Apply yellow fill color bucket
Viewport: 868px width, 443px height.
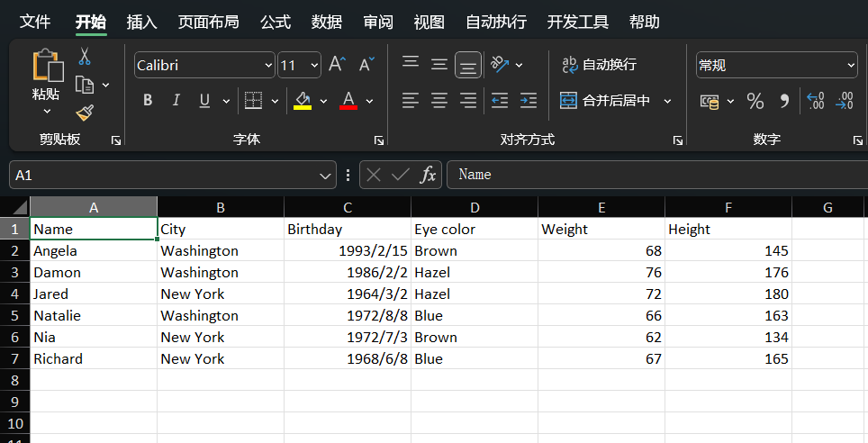[x=303, y=100]
